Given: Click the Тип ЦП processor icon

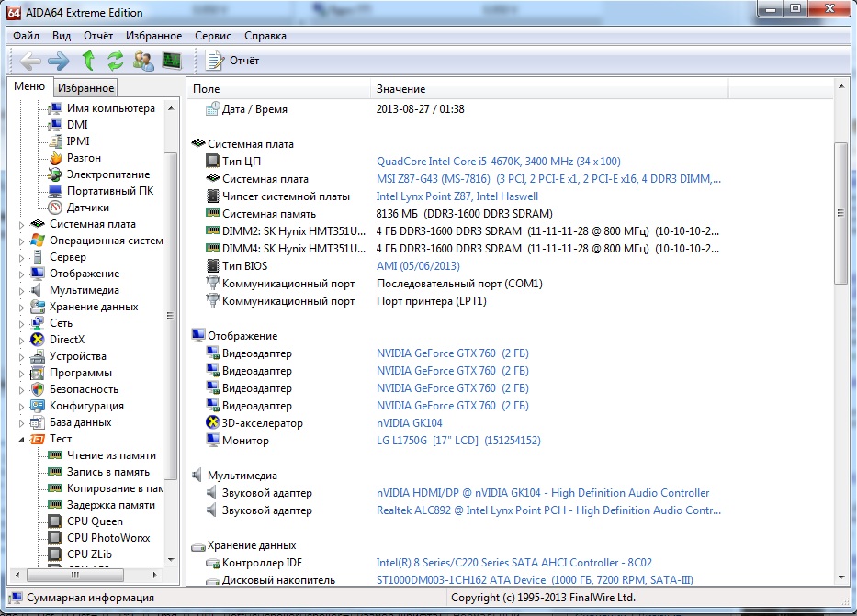Looking at the screenshot, I should (x=212, y=161).
